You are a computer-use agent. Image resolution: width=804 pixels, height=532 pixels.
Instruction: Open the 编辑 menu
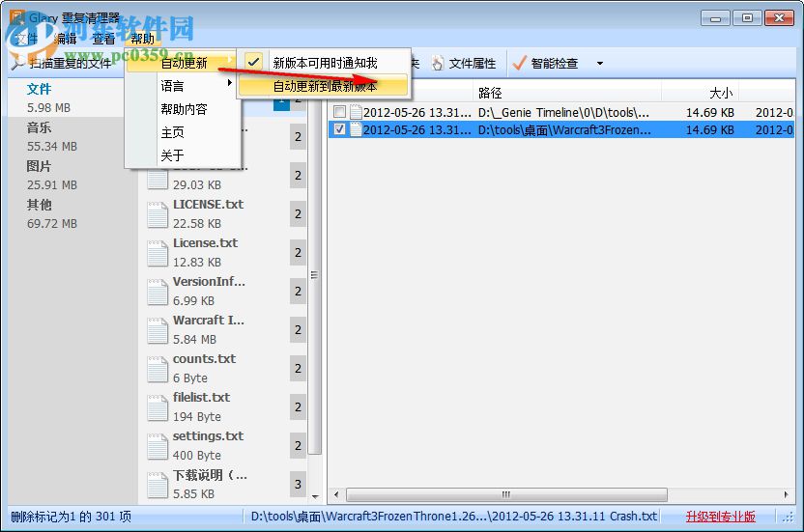[x=65, y=39]
